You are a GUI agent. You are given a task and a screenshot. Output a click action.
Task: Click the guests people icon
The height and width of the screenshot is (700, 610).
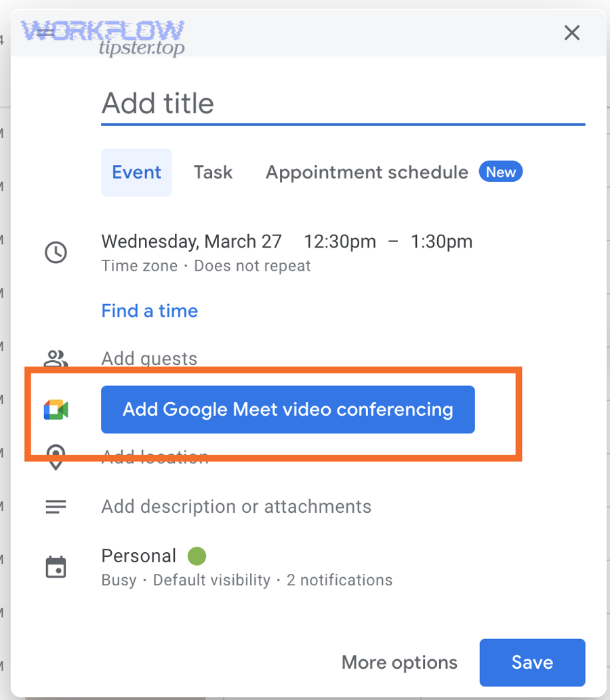coord(56,359)
